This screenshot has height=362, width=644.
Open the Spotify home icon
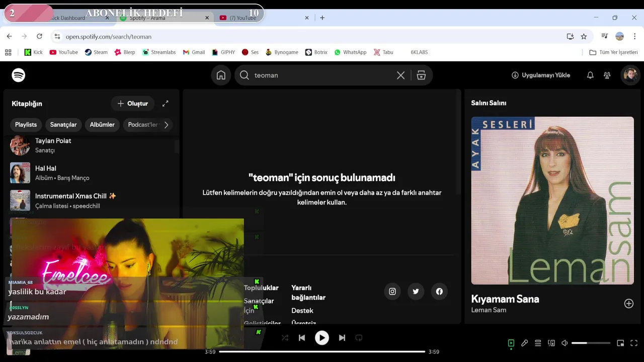click(221, 75)
